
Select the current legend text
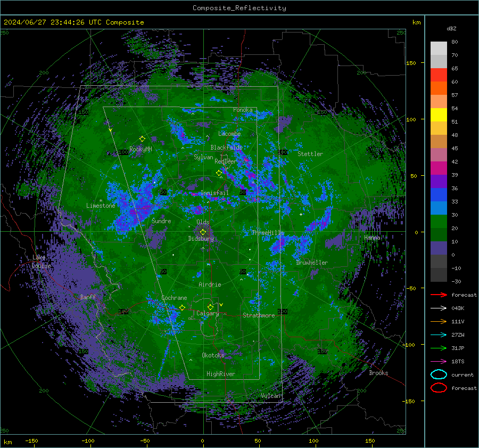463,374
